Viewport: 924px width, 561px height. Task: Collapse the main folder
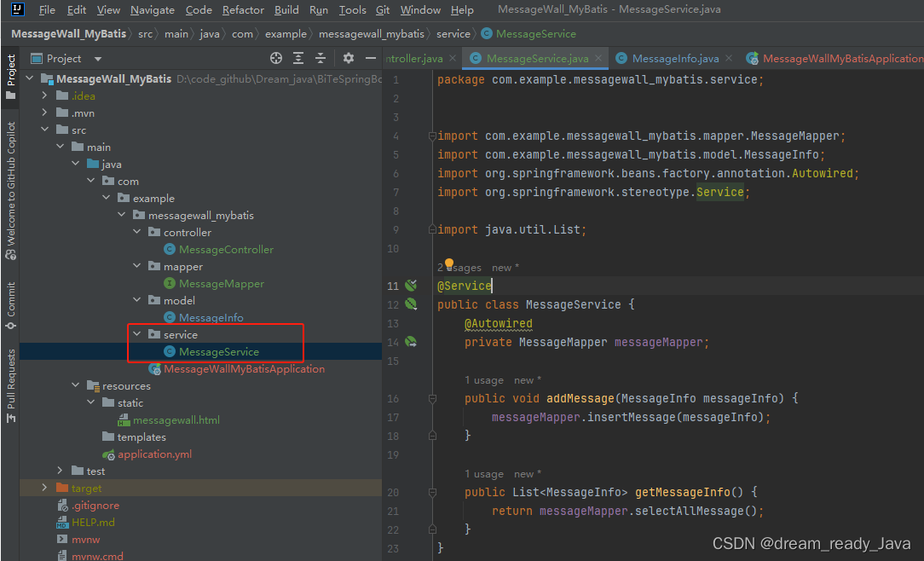click(61, 147)
